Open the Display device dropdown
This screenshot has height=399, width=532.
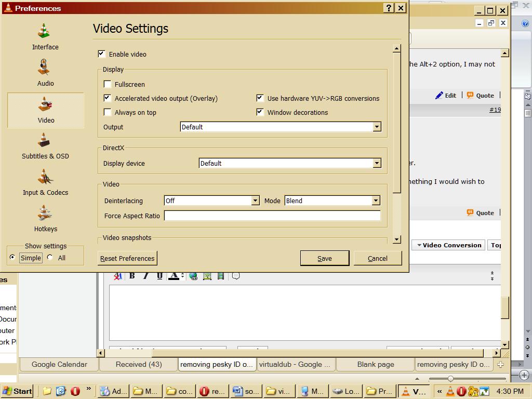pyautogui.click(x=290, y=163)
